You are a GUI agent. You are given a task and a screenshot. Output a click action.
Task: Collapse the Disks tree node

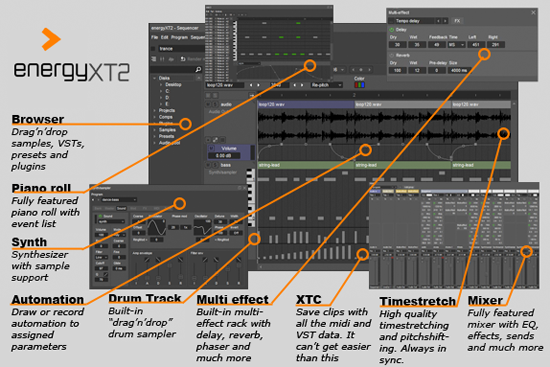155,78
